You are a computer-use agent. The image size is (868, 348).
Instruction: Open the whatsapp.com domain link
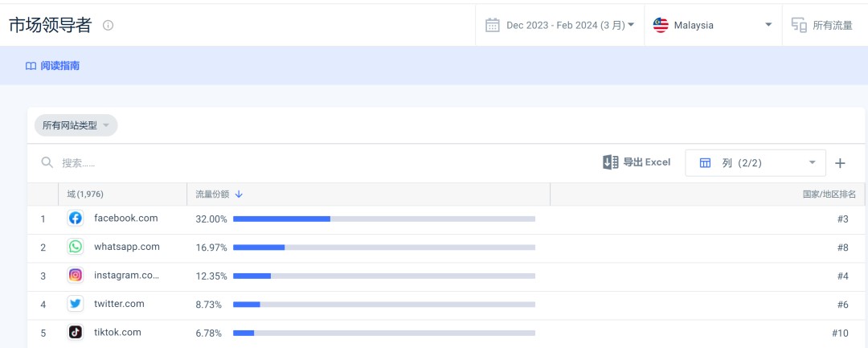(127, 247)
